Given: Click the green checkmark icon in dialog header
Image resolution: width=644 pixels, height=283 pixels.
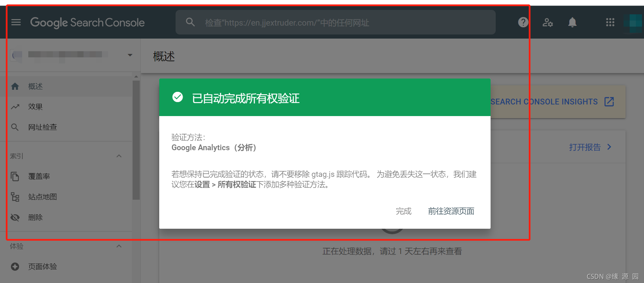Looking at the screenshot, I should click(x=178, y=97).
